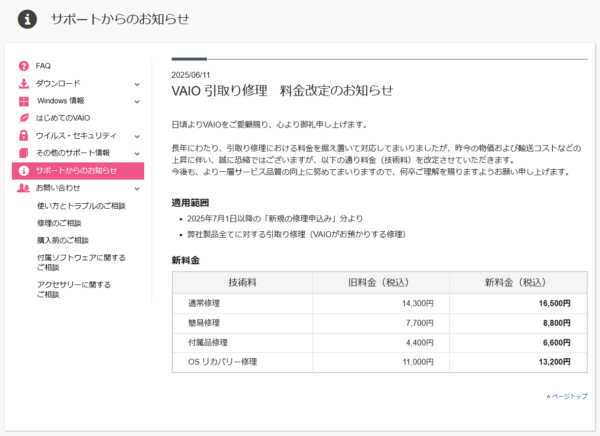Click the document icon beside その他のサポート情報
Image resolution: width=600 pixels, height=436 pixels.
coord(24,153)
